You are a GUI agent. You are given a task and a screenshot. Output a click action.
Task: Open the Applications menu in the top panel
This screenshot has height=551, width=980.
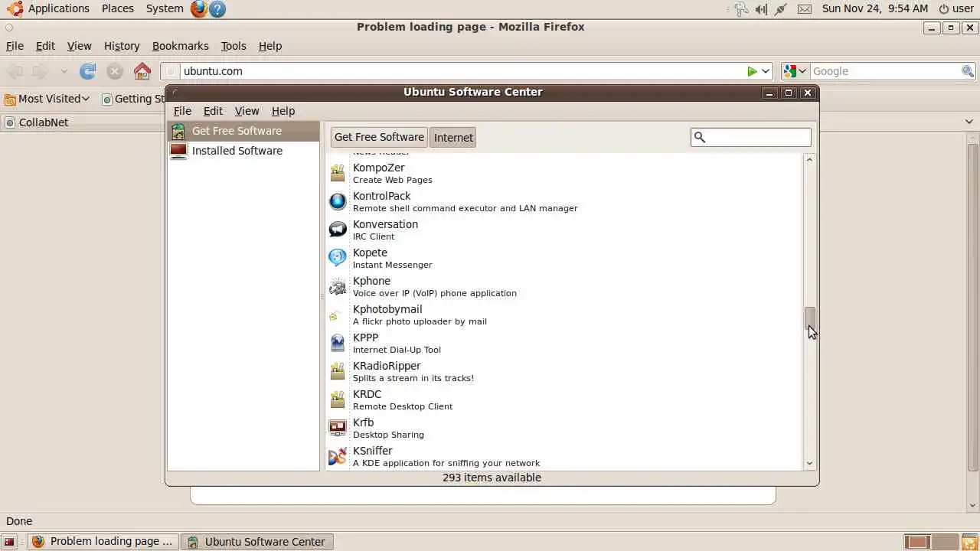tap(58, 8)
